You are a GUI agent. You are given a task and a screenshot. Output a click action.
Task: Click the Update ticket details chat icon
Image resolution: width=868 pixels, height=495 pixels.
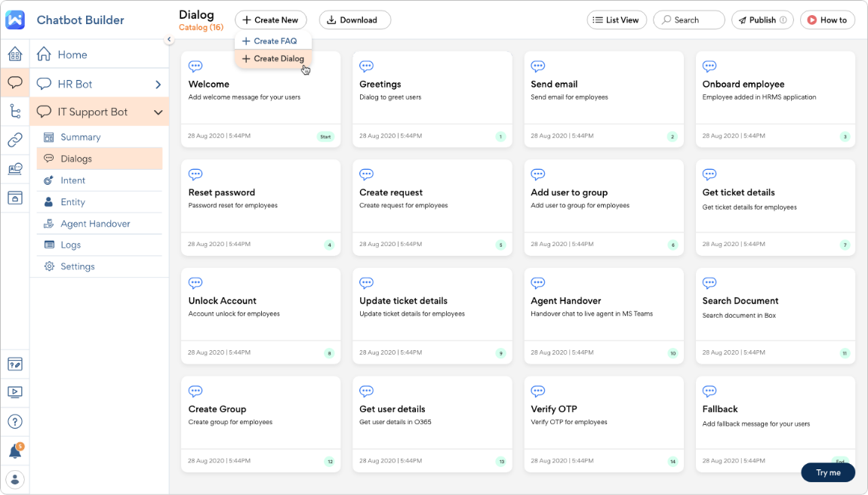point(367,283)
